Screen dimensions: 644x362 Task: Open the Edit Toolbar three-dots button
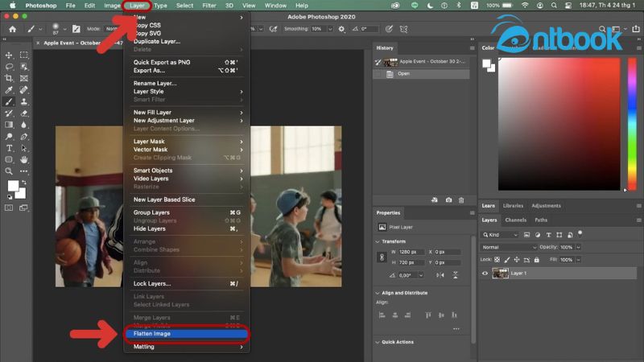pos(24,171)
